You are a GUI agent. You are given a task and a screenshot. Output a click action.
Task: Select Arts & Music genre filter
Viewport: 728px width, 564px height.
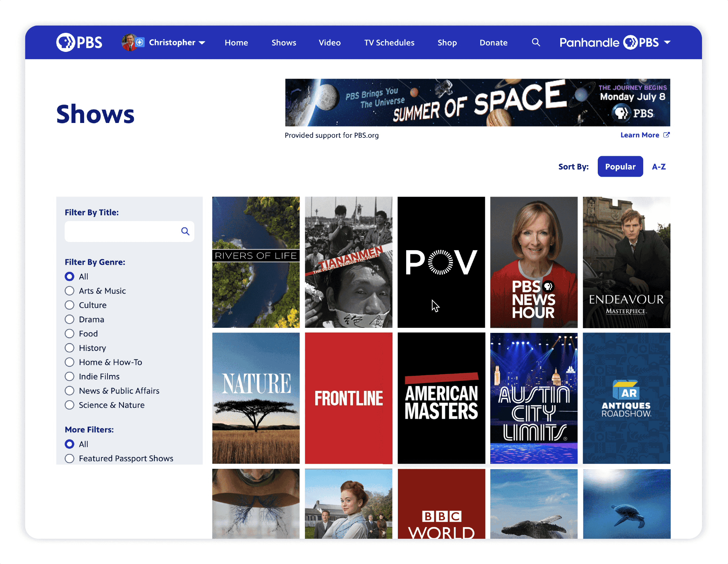point(69,291)
